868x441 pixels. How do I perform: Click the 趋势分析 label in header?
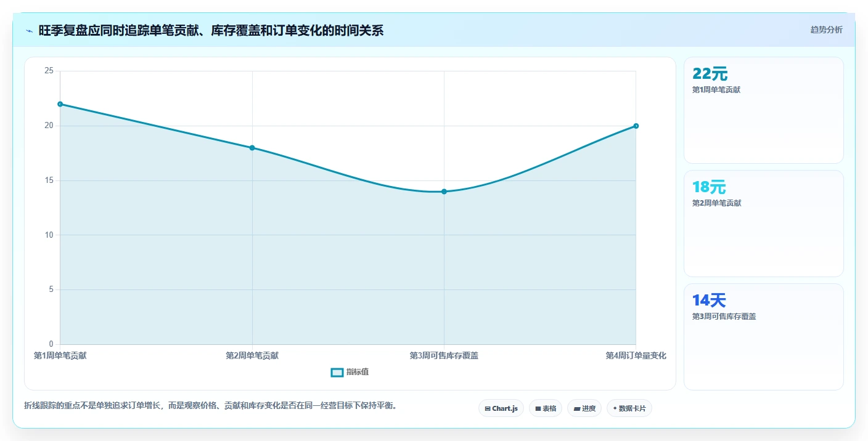click(x=826, y=30)
